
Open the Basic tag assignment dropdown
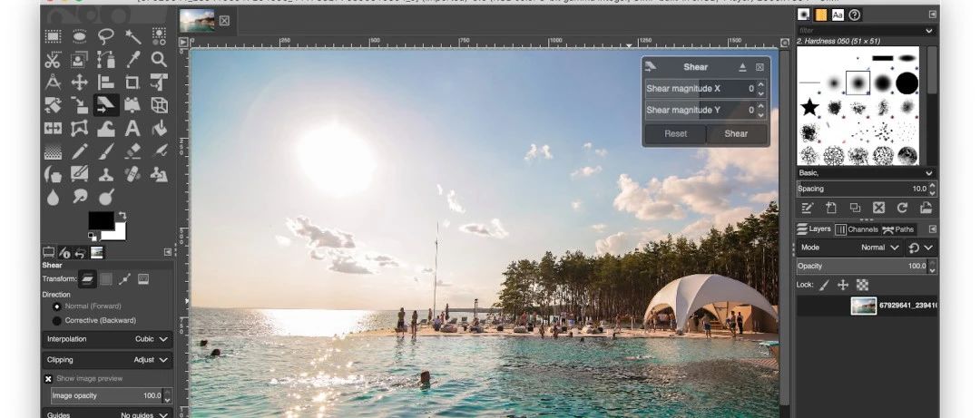(x=929, y=173)
